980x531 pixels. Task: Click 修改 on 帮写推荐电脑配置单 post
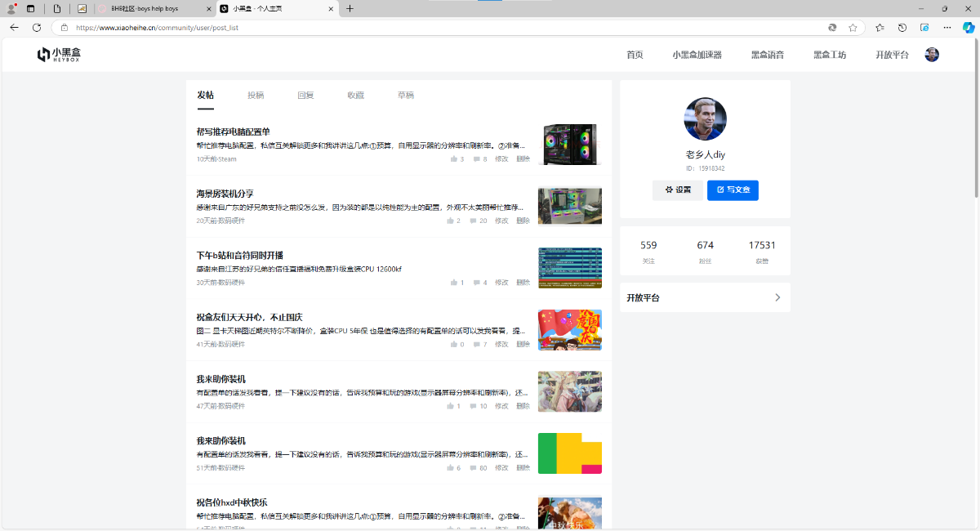point(501,159)
